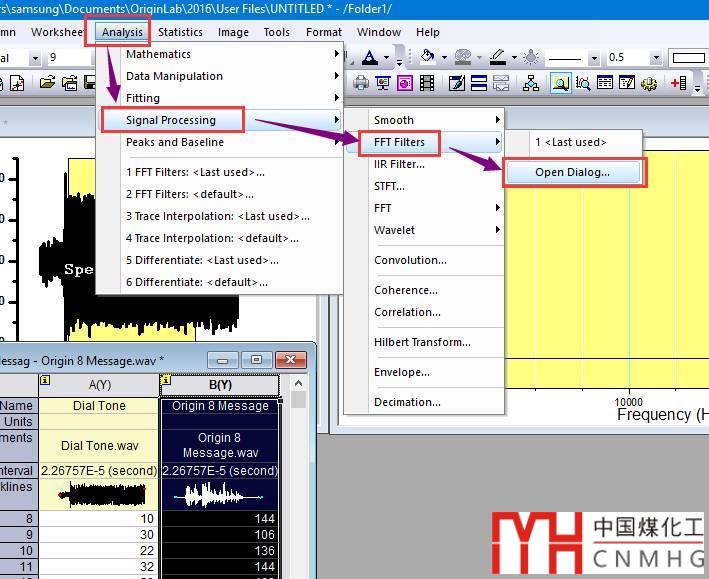Click the greyed-out Palette icon

click(x=463, y=57)
